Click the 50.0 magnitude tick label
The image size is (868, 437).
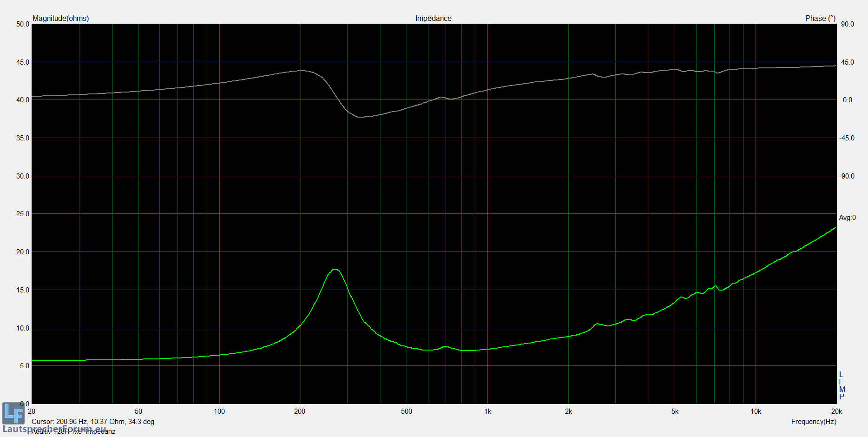click(x=23, y=24)
